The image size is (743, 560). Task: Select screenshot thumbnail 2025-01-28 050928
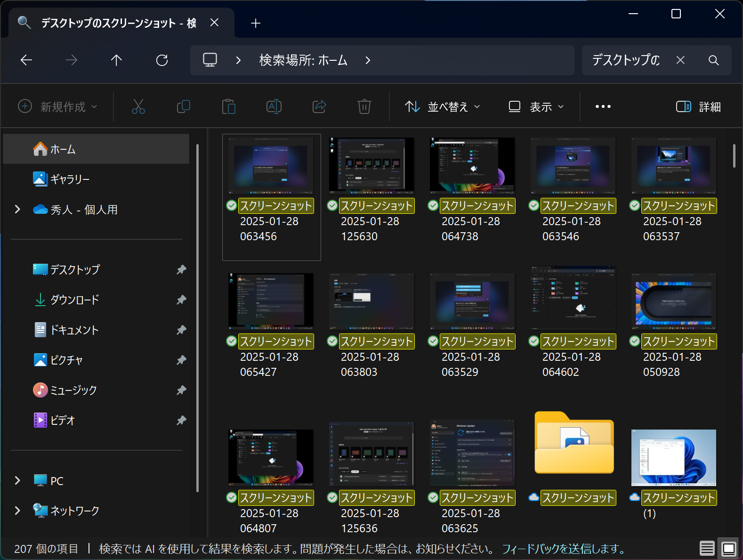coord(674,301)
